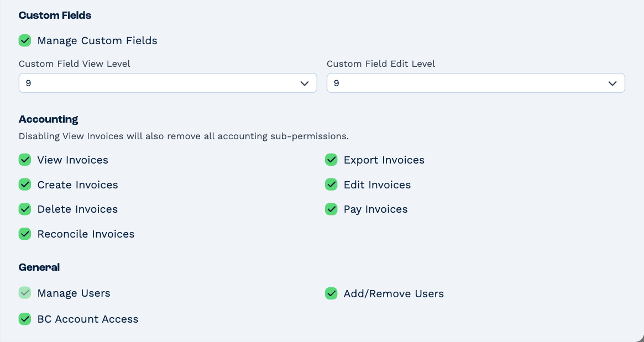Toggle the Export Invoices checkbox

[331, 160]
